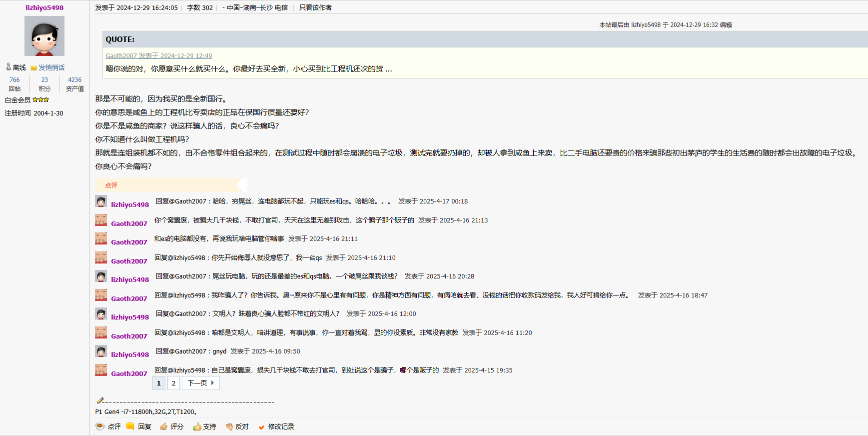Select comment page 1
This screenshot has width=868, height=436.
click(159, 383)
